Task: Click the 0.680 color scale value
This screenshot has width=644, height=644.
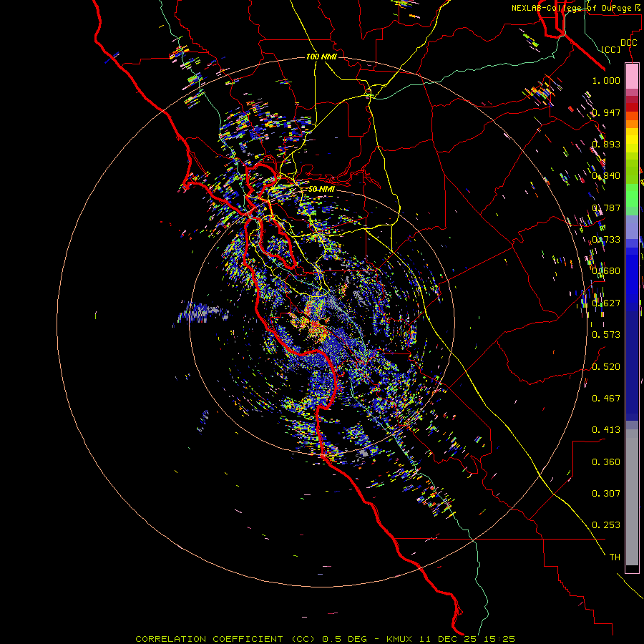Action: click(606, 271)
